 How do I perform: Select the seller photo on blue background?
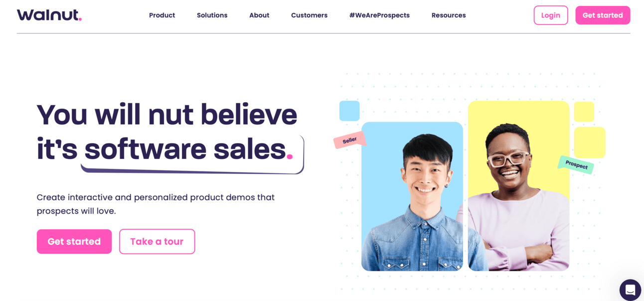(x=412, y=197)
